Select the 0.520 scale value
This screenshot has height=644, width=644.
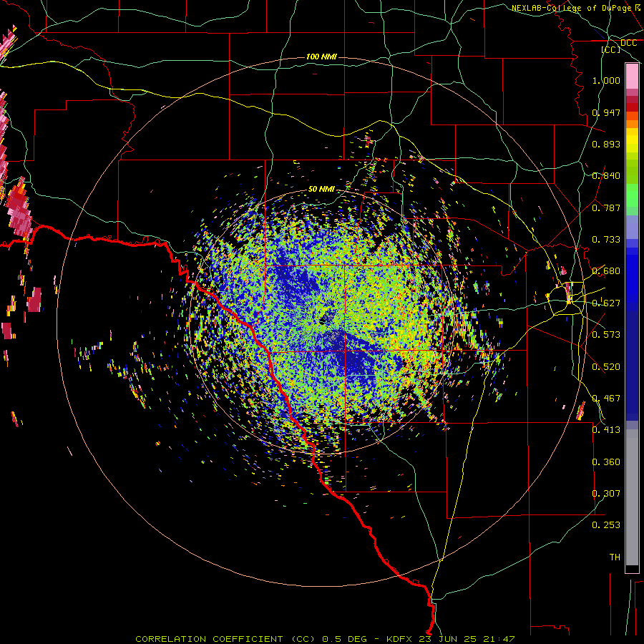point(606,367)
